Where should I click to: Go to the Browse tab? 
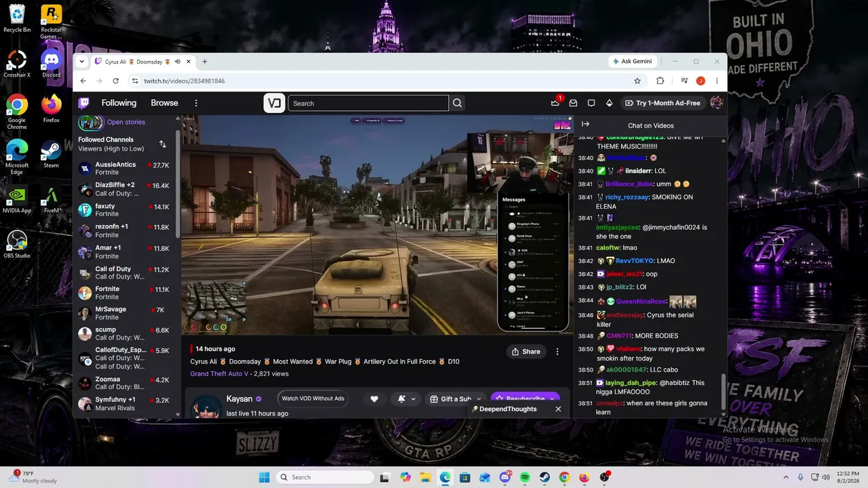click(x=164, y=103)
